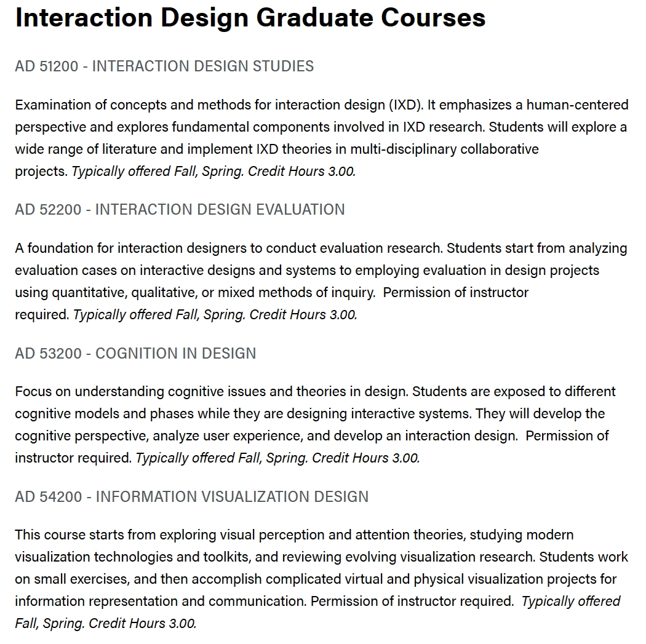
Task: Open the AD 54200 Information Visualization Design course
Action: (x=191, y=496)
